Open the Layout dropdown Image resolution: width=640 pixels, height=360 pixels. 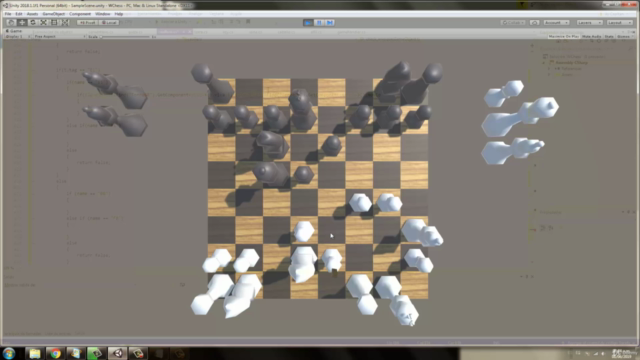click(620, 22)
